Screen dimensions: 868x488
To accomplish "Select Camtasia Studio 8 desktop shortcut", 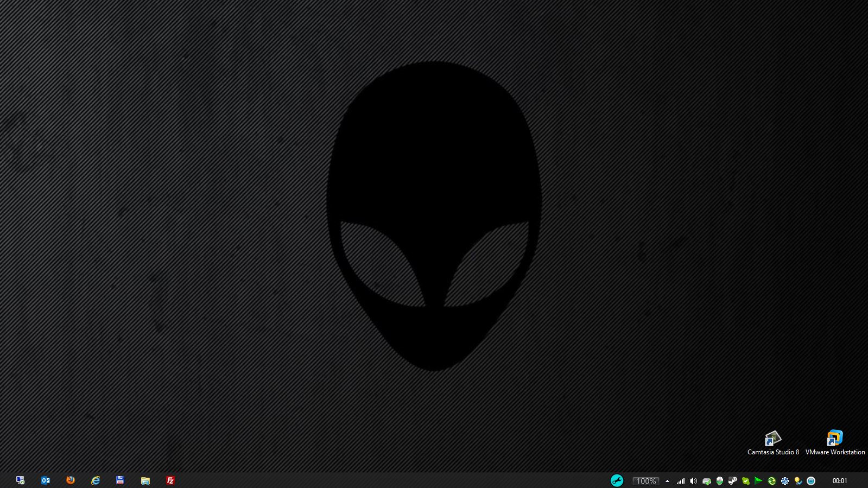I will pyautogui.click(x=773, y=442).
